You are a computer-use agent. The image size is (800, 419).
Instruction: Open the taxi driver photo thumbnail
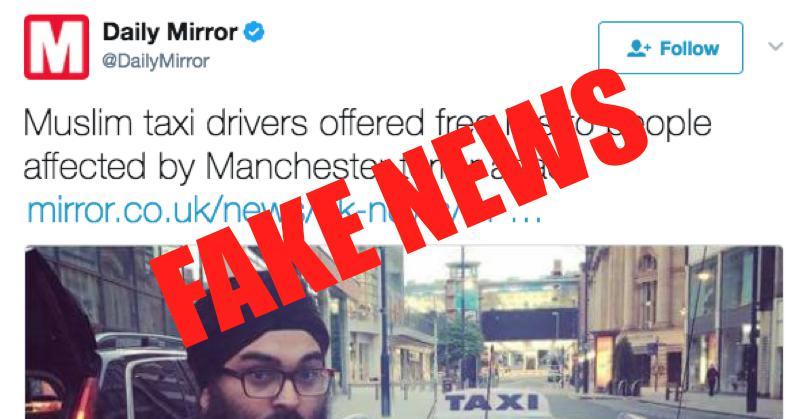[404, 332]
